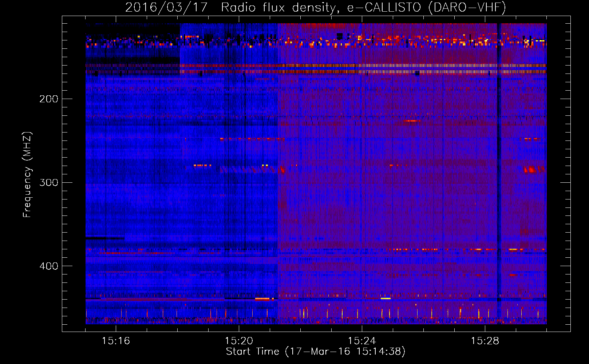Click the 'Frequency (MHZ)' axis label
The height and width of the screenshot is (364, 589).
(x=27, y=175)
